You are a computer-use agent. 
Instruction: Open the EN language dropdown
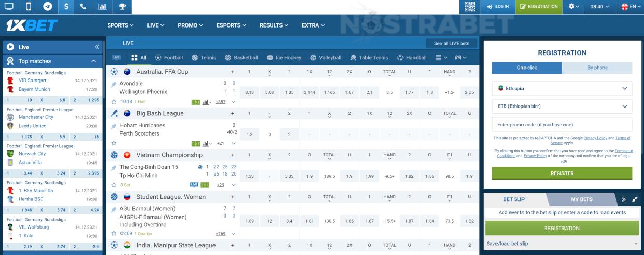(x=629, y=7)
